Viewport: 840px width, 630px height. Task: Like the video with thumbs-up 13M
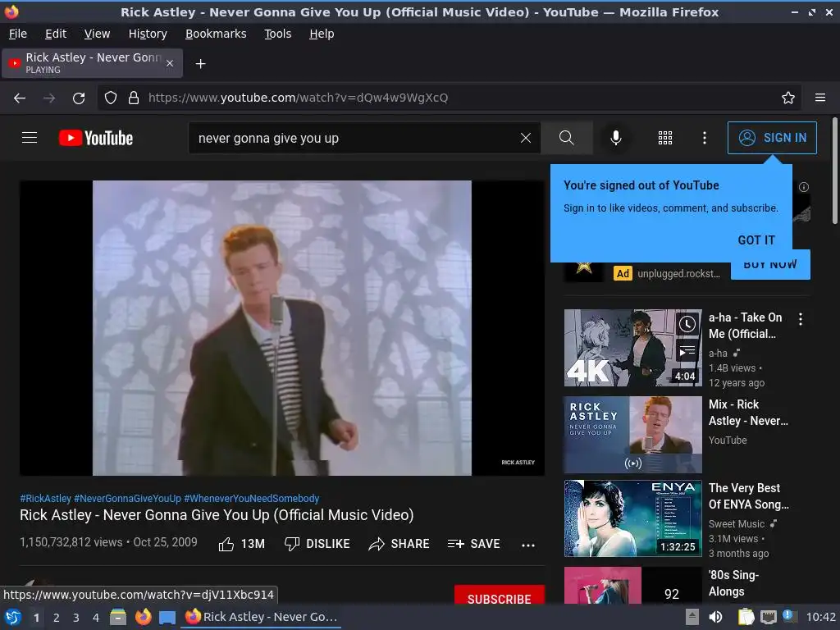[242, 544]
